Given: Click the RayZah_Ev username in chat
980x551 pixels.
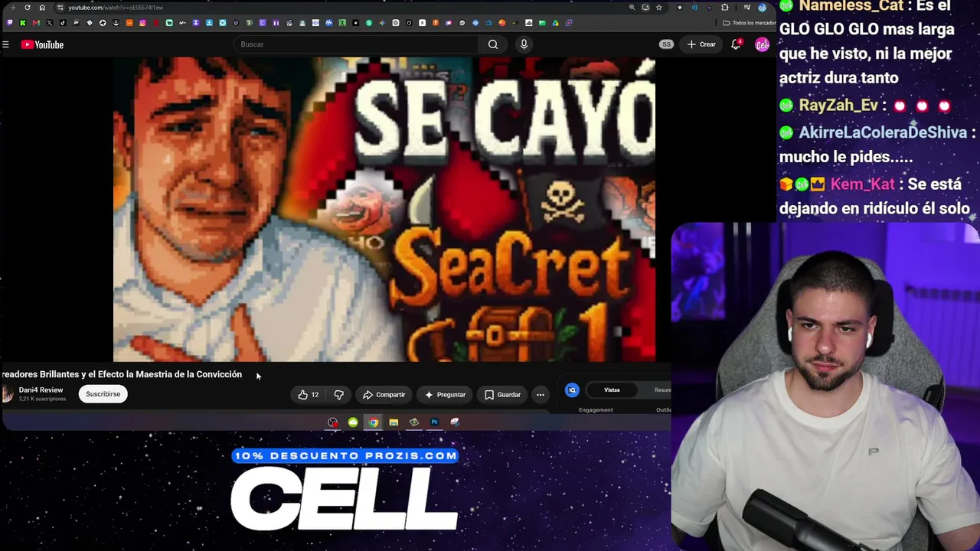Looking at the screenshot, I should point(838,106).
